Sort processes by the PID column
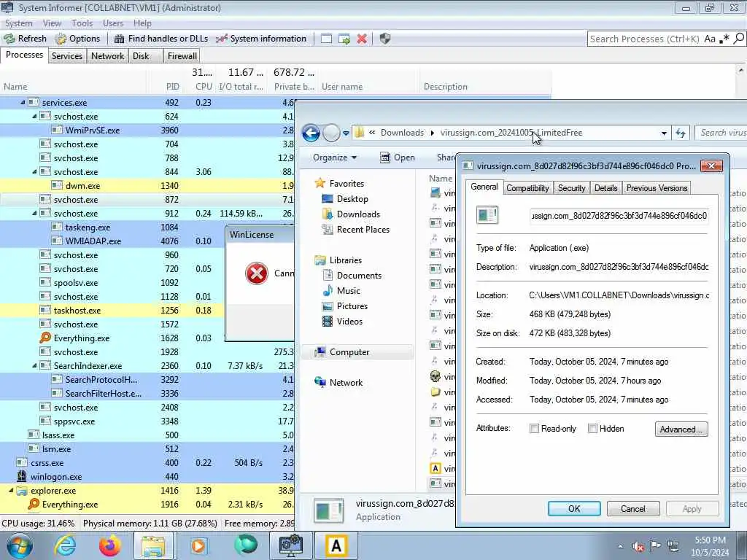 (x=172, y=87)
